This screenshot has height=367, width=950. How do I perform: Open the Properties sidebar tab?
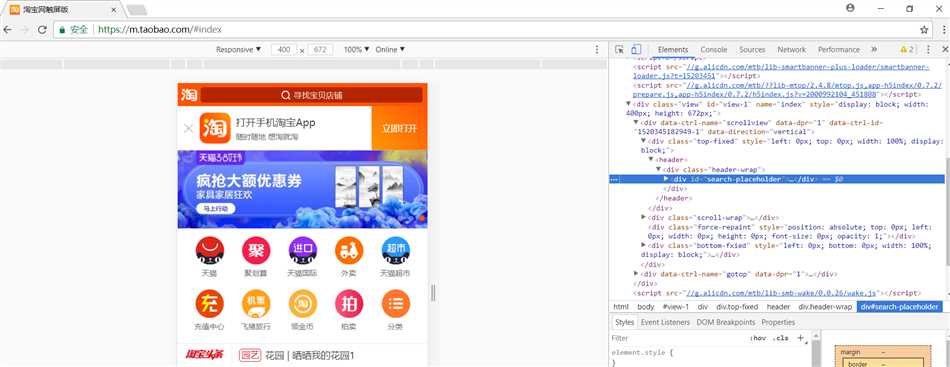778,322
